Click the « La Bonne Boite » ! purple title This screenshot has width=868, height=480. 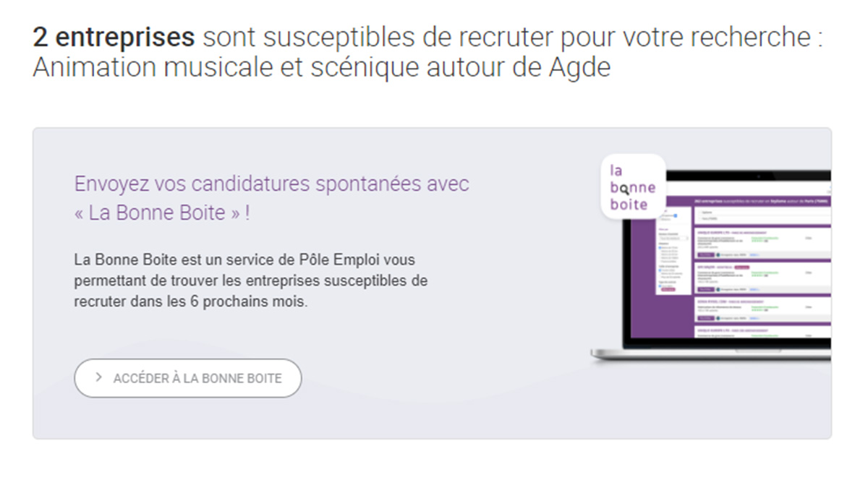(162, 214)
